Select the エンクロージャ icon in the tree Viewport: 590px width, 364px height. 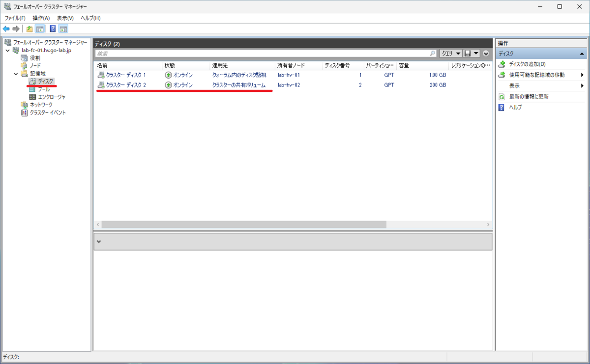33,97
